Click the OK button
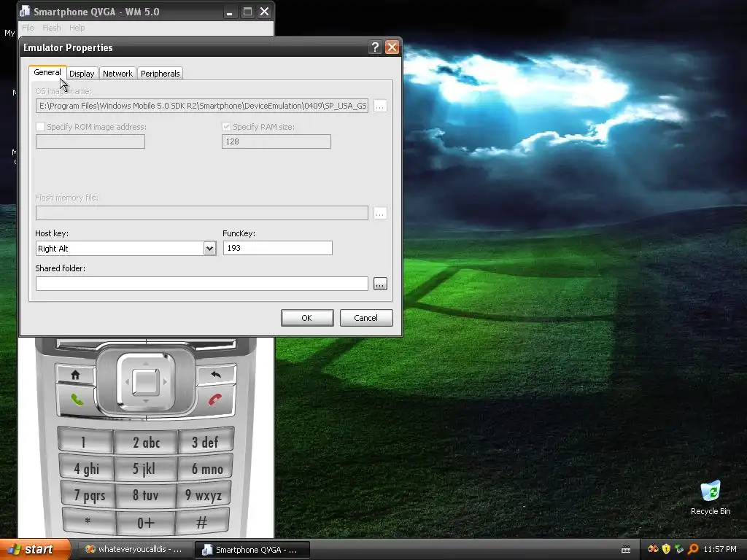Viewport: 747px width, 560px height. (307, 318)
